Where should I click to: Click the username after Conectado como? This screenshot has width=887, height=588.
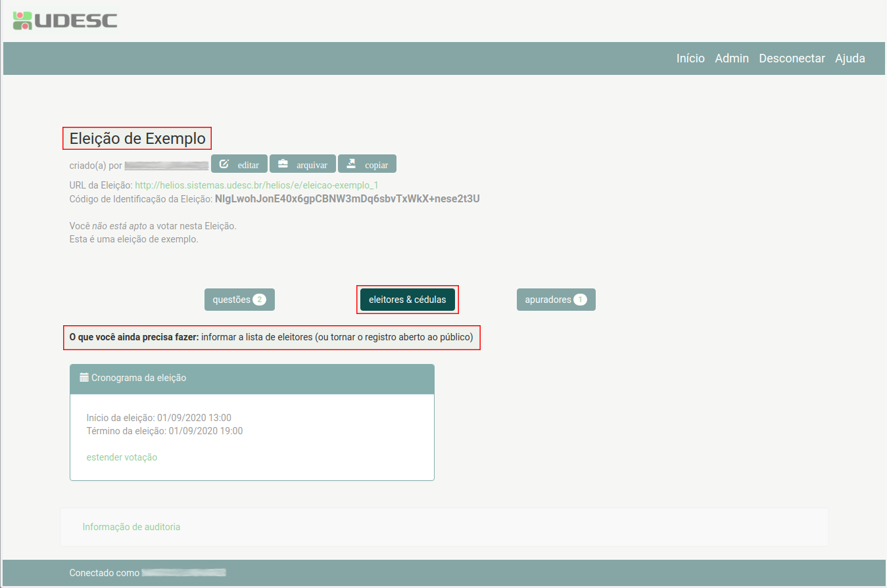pos(183,573)
